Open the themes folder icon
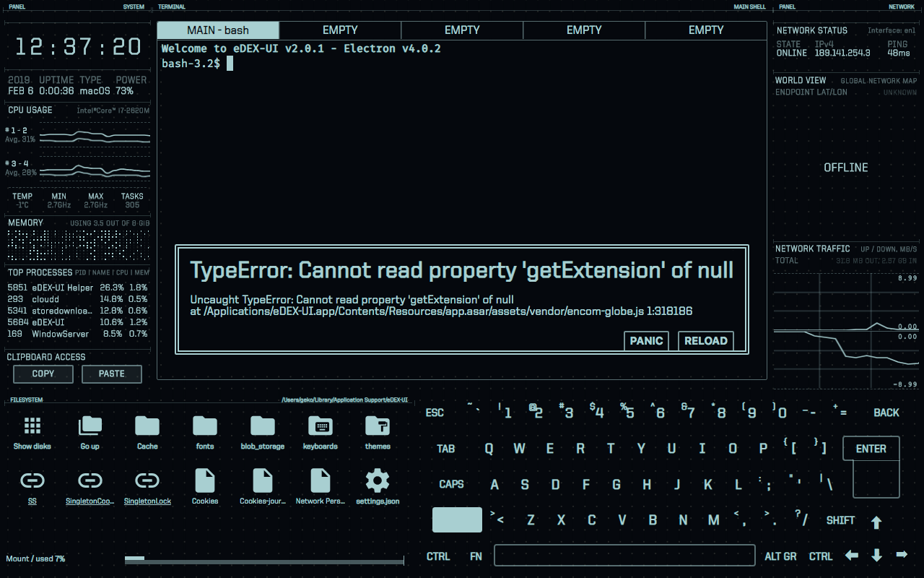 (378, 426)
